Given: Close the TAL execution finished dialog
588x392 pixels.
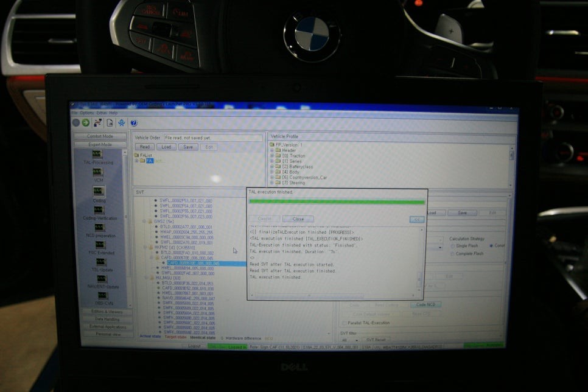Looking at the screenshot, I should point(298,219).
